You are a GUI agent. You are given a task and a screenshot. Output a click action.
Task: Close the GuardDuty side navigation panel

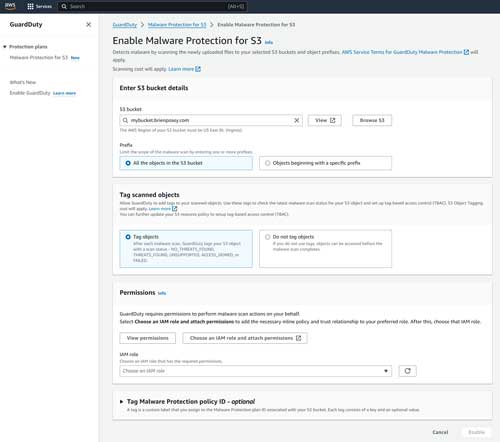[x=88, y=25]
